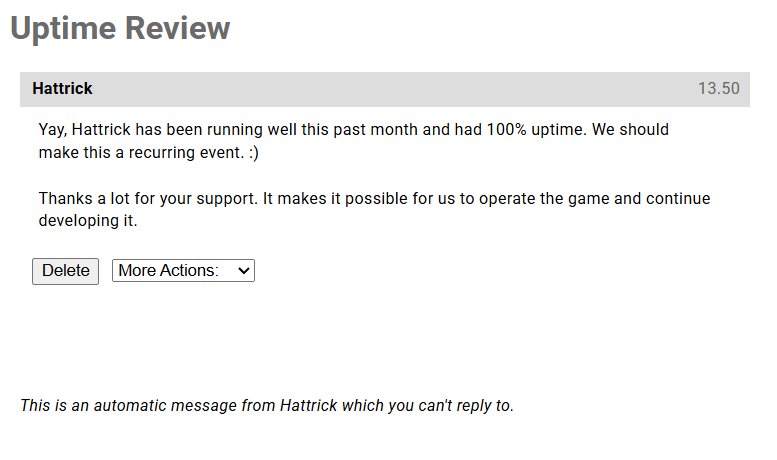This screenshot has width=777, height=460.
Task: Click the Hattrick sender name
Action: click(62, 89)
